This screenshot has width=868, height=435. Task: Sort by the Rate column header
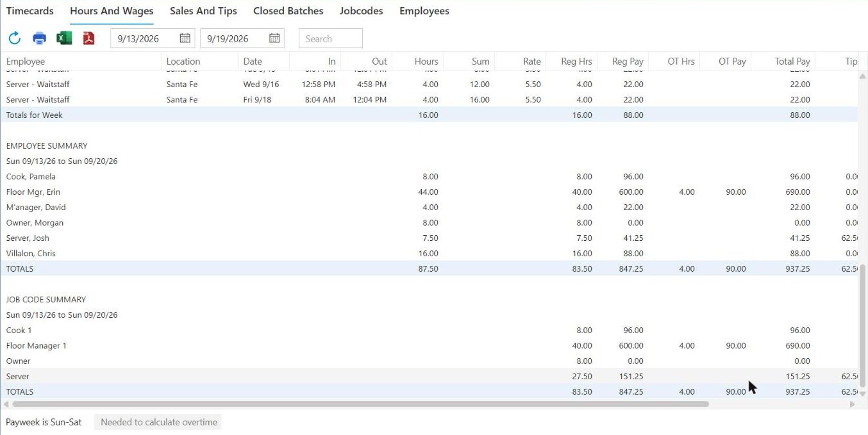point(520,62)
